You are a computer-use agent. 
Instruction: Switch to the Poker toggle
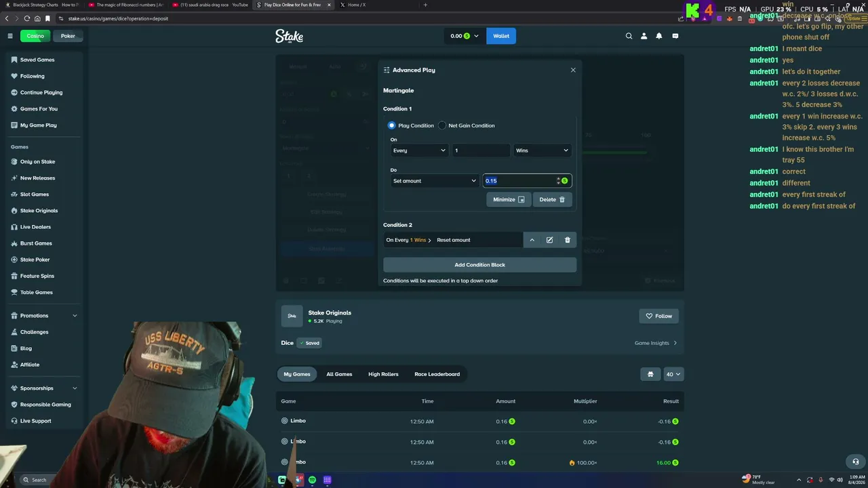coord(68,36)
